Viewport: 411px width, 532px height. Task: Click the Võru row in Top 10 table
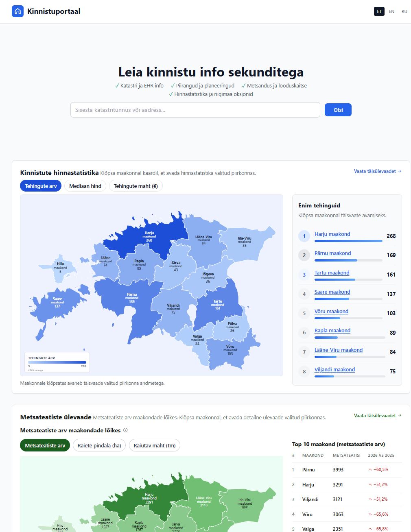click(347, 514)
